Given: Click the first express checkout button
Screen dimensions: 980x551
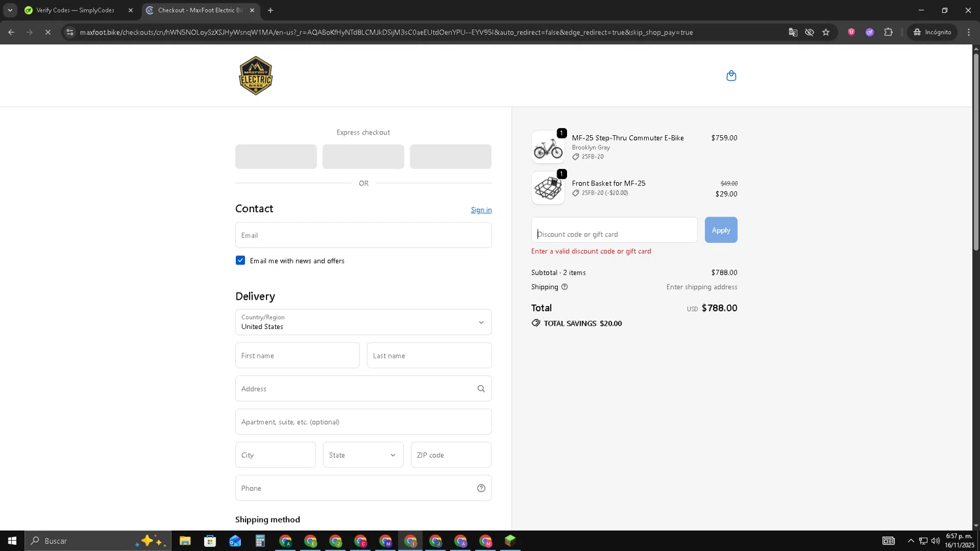Looking at the screenshot, I should (276, 157).
